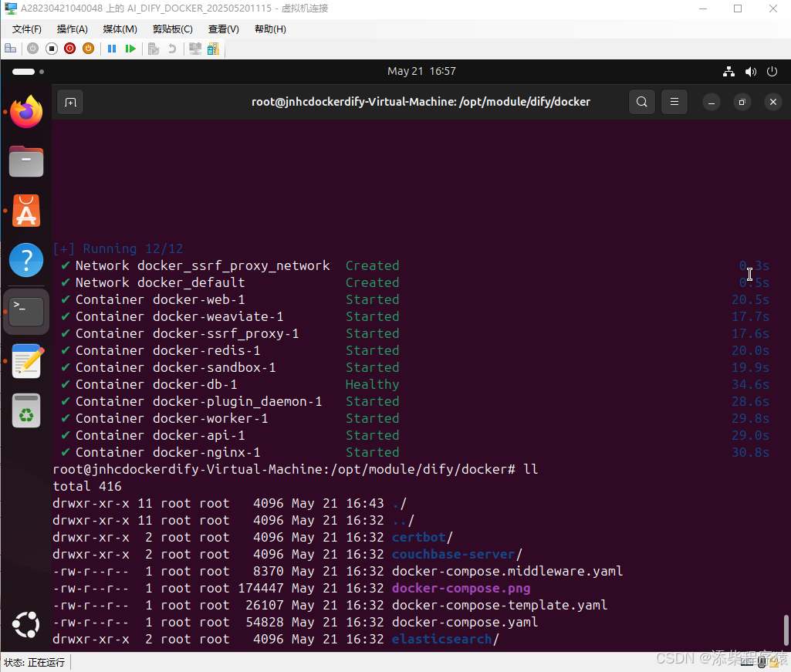
Task: Shut down the VM with the red power icon
Action: (x=70, y=49)
